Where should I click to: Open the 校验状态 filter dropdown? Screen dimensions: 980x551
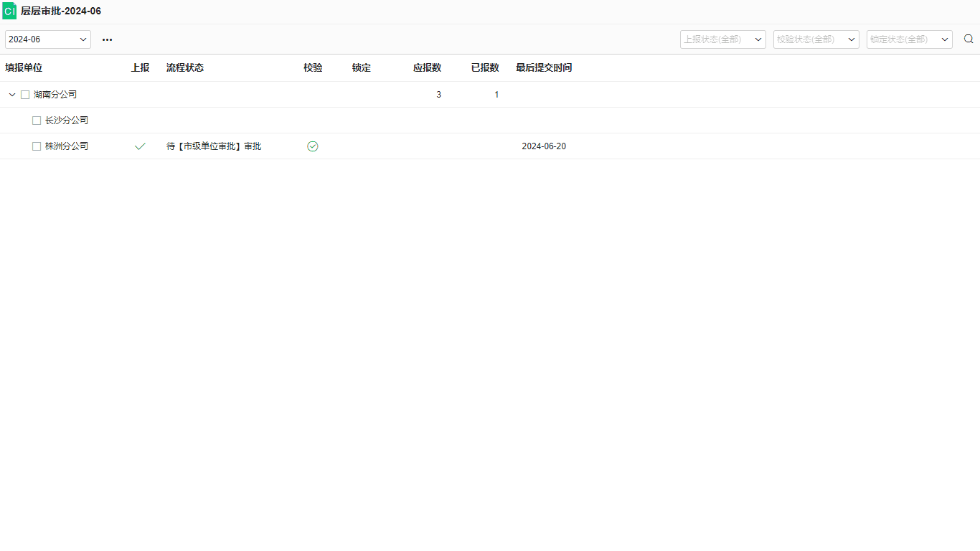(816, 39)
